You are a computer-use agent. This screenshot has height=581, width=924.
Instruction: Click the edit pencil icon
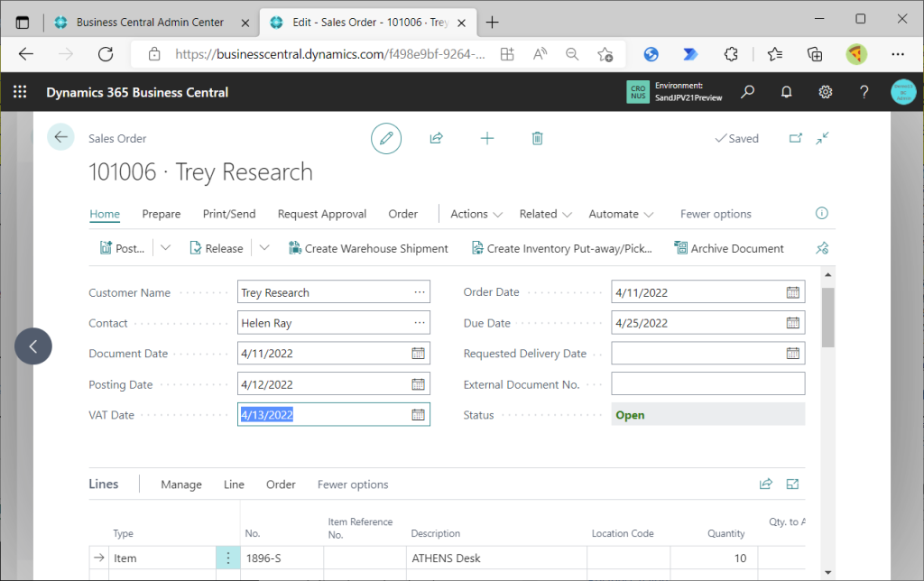pos(386,138)
